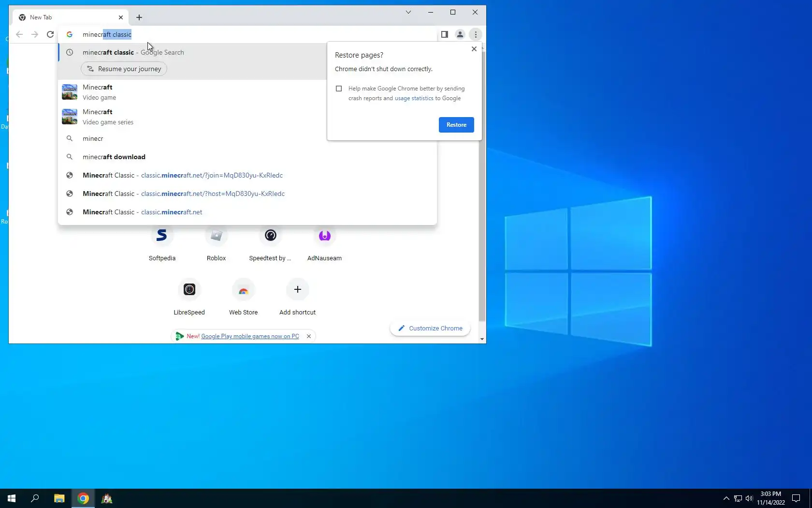Open the Chrome three-dot menu
This screenshot has height=508, width=812.
pos(476,34)
